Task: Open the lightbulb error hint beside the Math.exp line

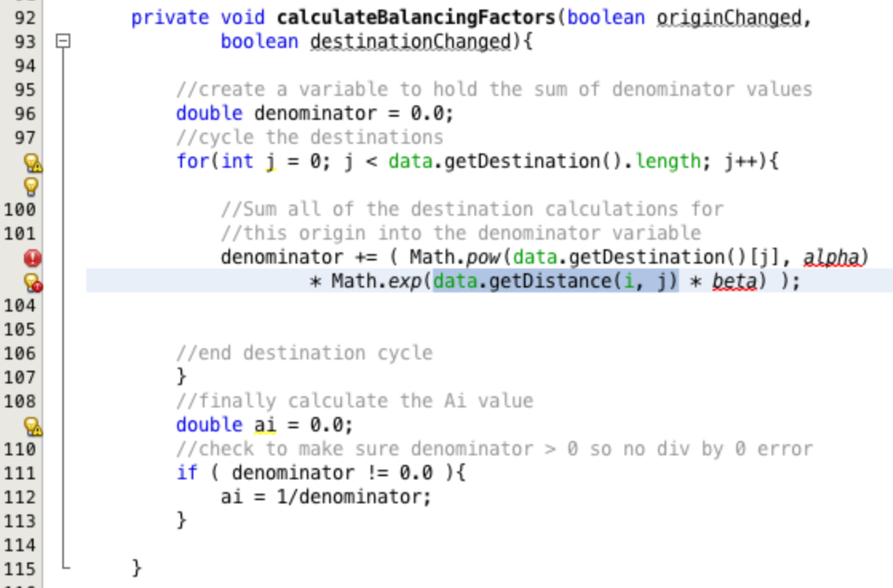Action: pos(33,282)
